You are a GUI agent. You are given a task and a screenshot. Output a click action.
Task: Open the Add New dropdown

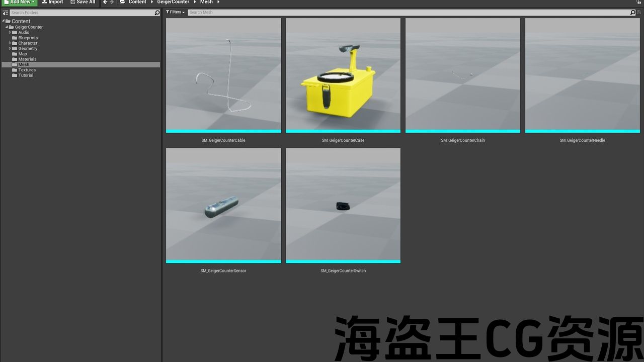pos(20,2)
